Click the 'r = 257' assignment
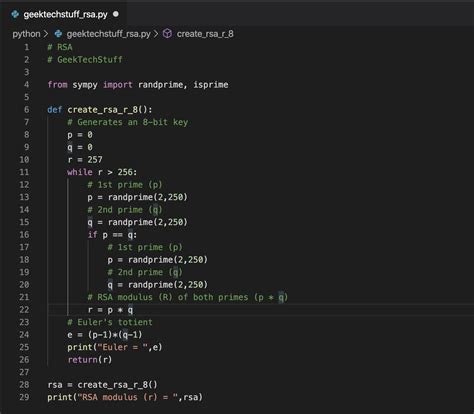Viewport: 474px width, 414px height. point(85,160)
